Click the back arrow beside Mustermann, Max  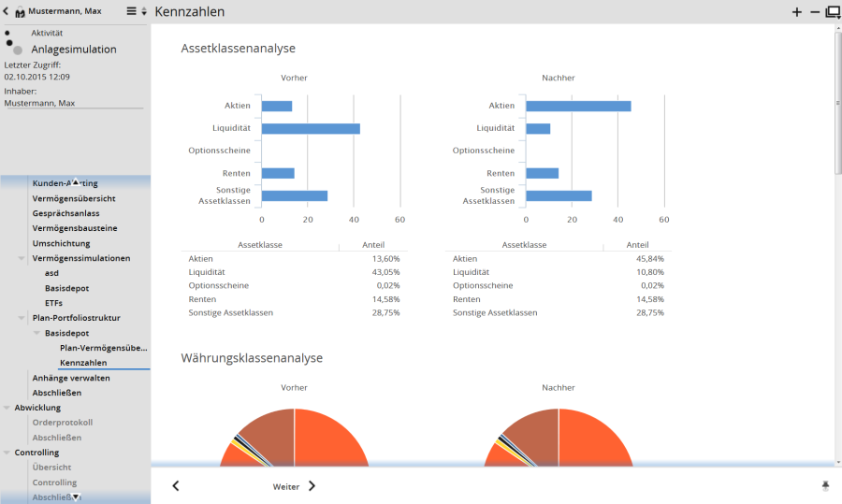pyautogui.click(x=7, y=11)
